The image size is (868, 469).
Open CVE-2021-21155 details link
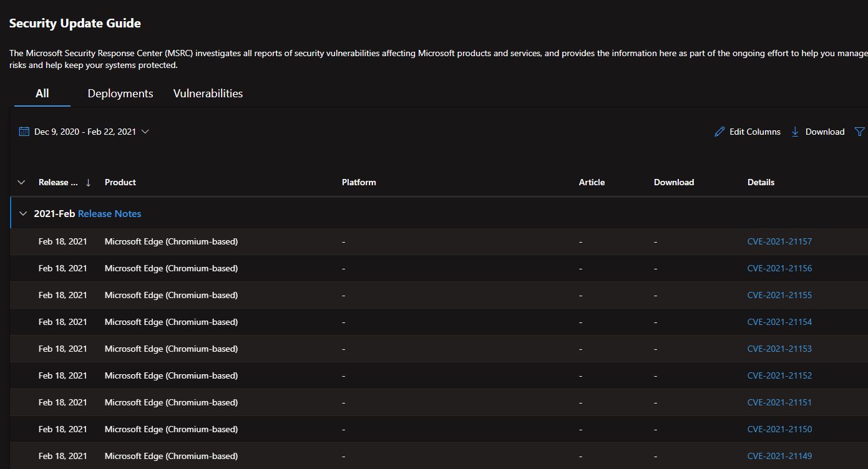click(x=779, y=295)
